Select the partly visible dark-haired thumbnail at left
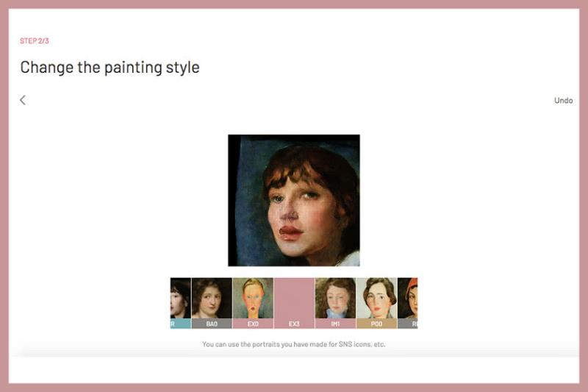Image resolution: width=588 pixels, height=392 pixels. click(x=180, y=303)
